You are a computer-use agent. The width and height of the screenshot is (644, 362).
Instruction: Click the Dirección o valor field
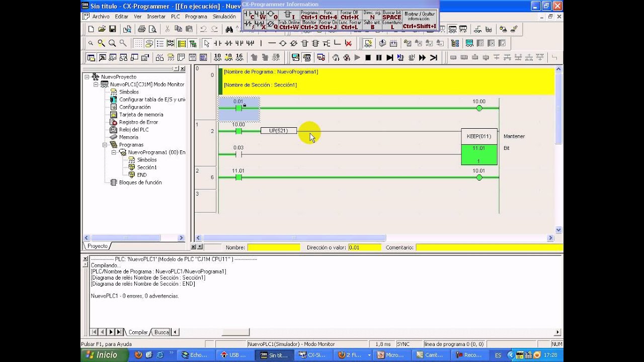tap(365, 247)
